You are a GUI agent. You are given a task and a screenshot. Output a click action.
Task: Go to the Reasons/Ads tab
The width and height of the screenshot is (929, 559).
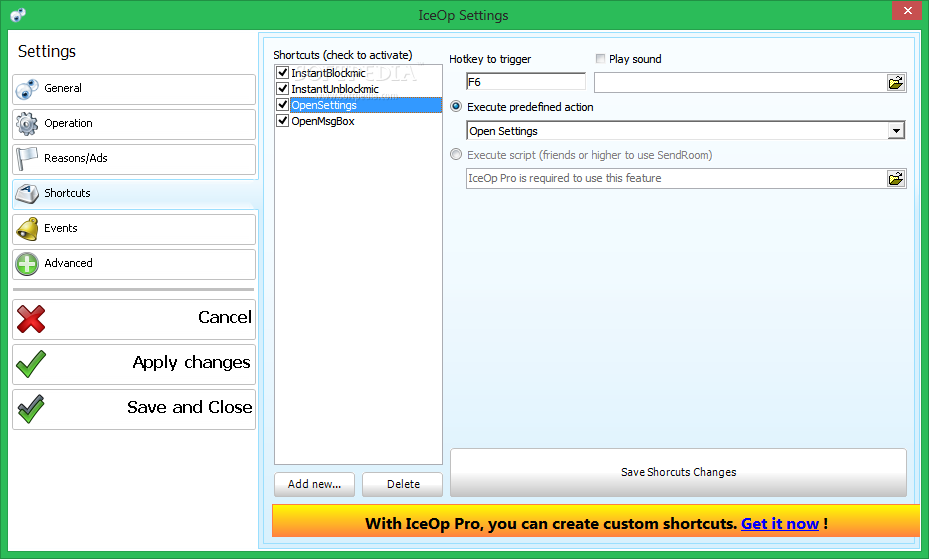tap(134, 159)
